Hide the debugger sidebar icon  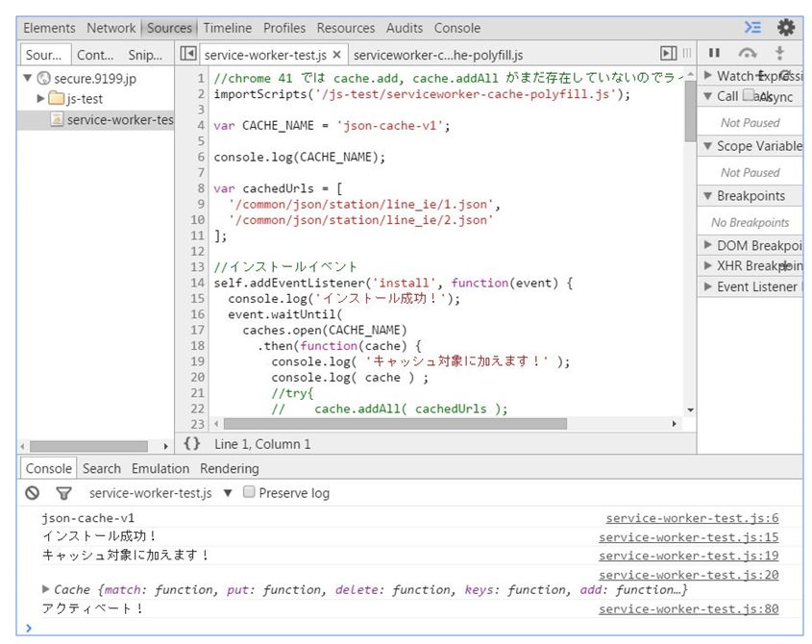coord(669,54)
